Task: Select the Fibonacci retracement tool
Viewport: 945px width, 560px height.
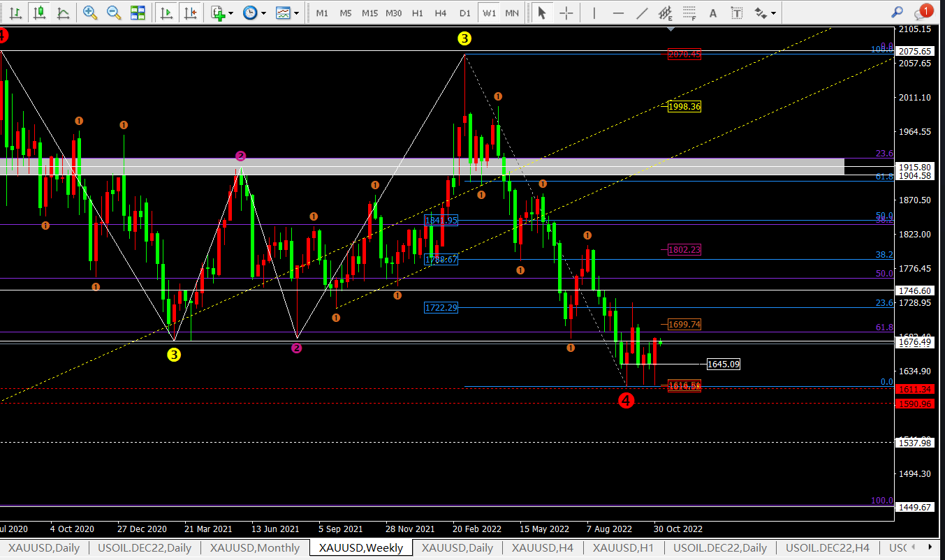Action: click(689, 13)
